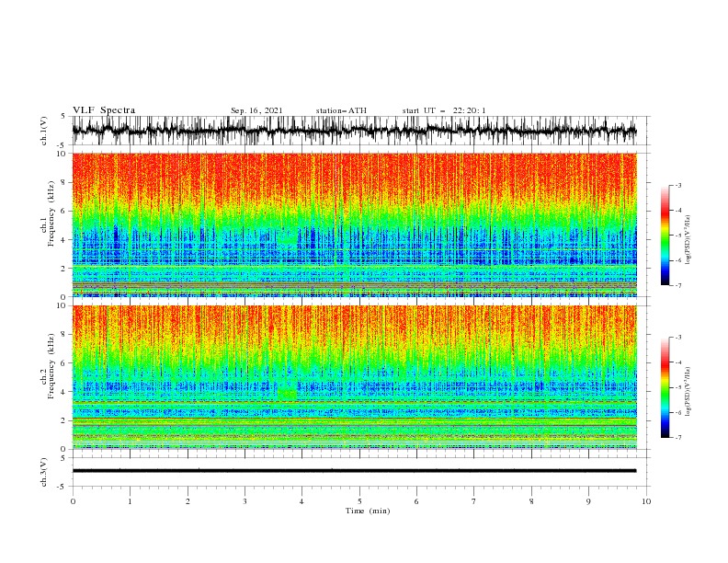Click the "10" kHz tick on ch.1 frequency axis
The height and width of the screenshot is (563, 728).
[62, 154]
